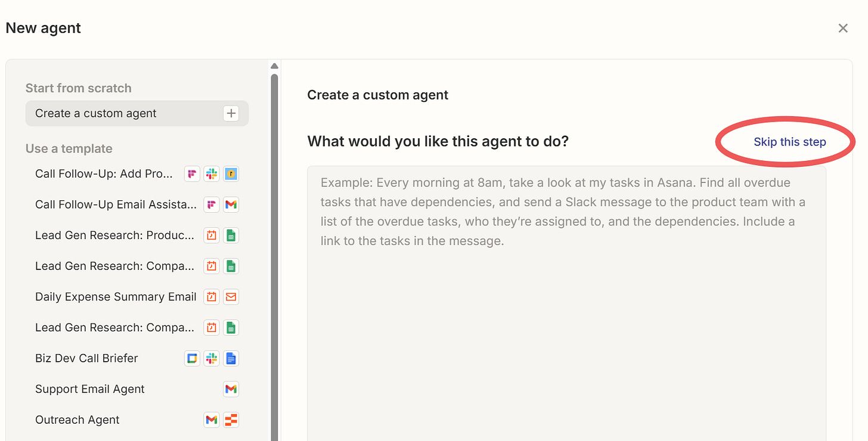This screenshot has width=868, height=441.
Task: Open the Call Follow-Up Email Assista... template
Action: (137, 205)
